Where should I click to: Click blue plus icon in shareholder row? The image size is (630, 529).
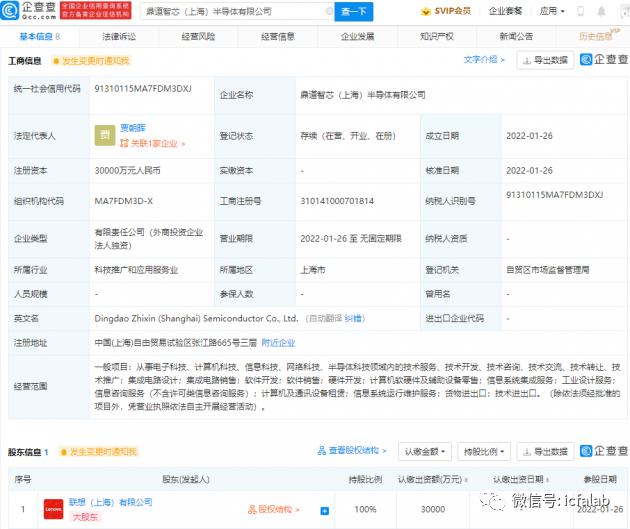[x=325, y=511]
